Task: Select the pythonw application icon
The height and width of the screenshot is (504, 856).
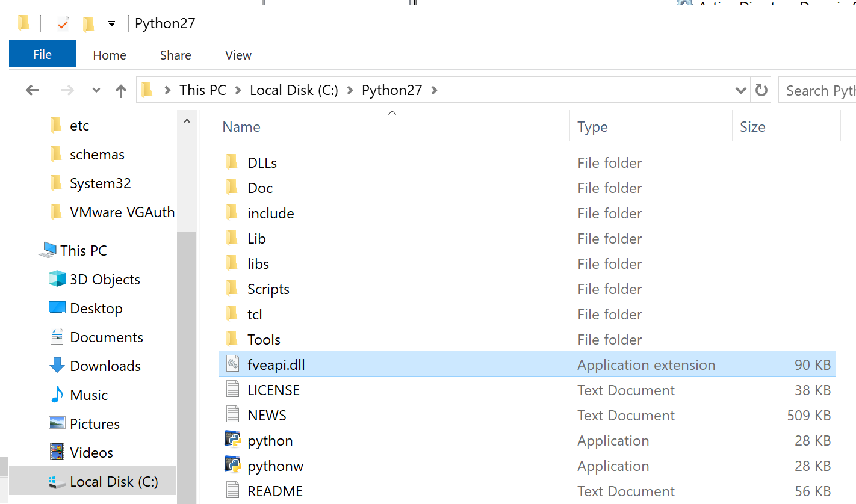Action: click(232, 466)
